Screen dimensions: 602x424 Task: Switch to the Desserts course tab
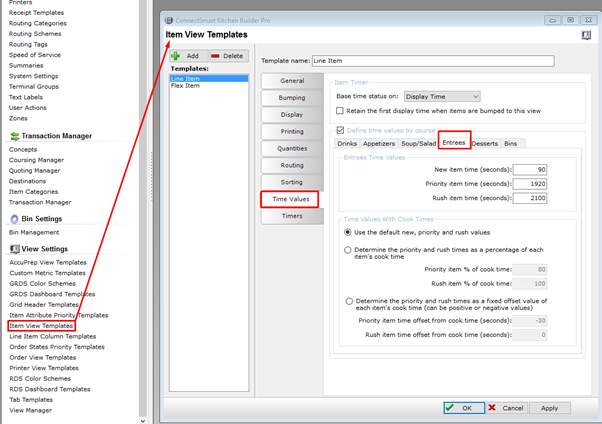pyautogui.click(x=485, y=144)
